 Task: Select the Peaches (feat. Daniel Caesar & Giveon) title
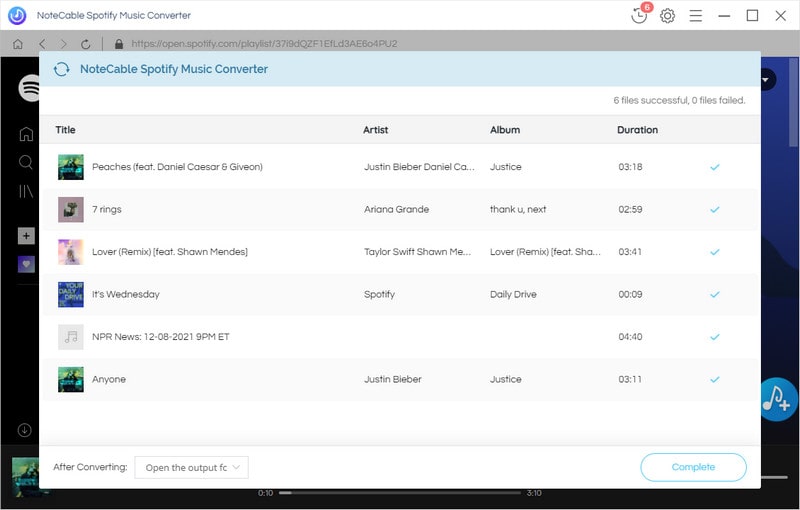tap(177, 167)
